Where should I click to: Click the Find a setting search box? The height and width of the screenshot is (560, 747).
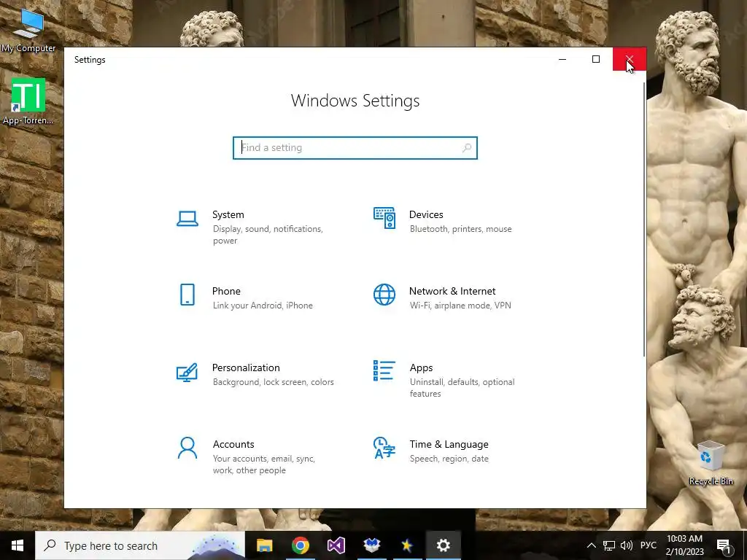(x=355, y=147)
